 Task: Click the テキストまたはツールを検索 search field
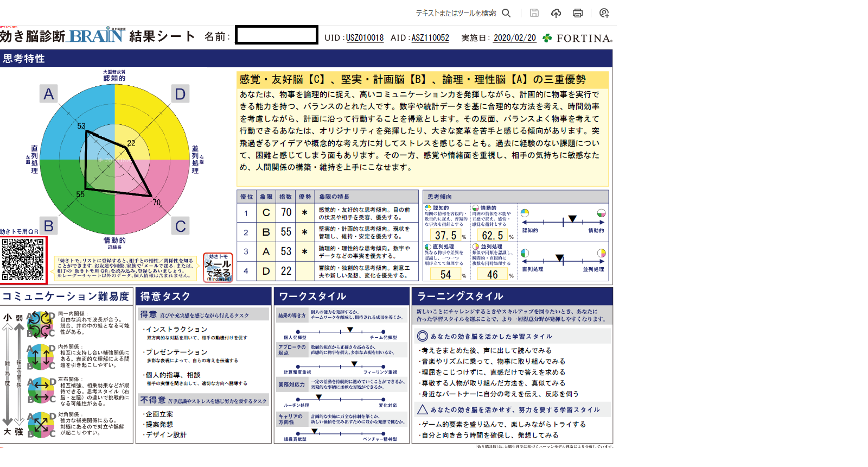point(456,13)
